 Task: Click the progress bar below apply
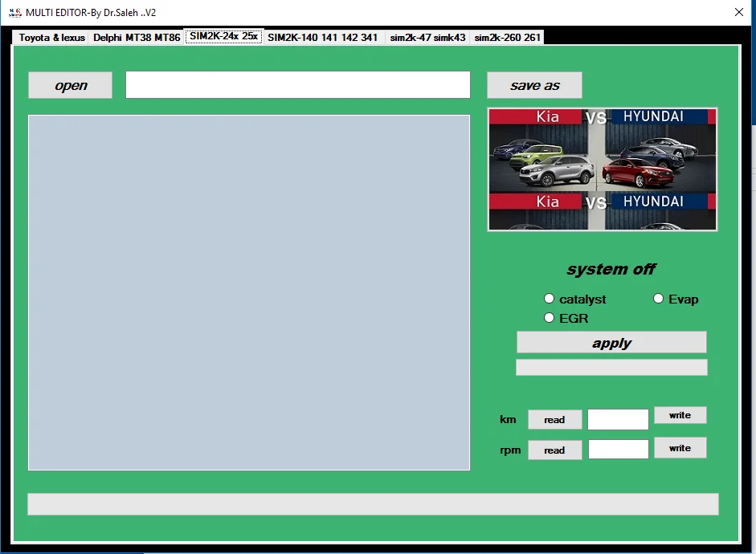tap(611, 368)
